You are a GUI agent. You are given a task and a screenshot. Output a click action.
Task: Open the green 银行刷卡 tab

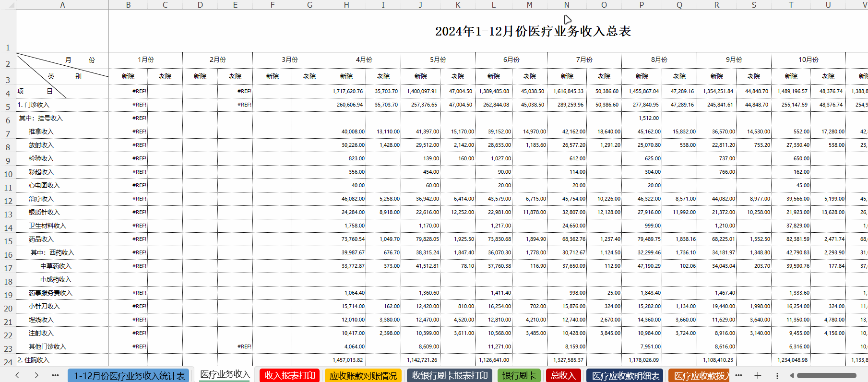519,376
